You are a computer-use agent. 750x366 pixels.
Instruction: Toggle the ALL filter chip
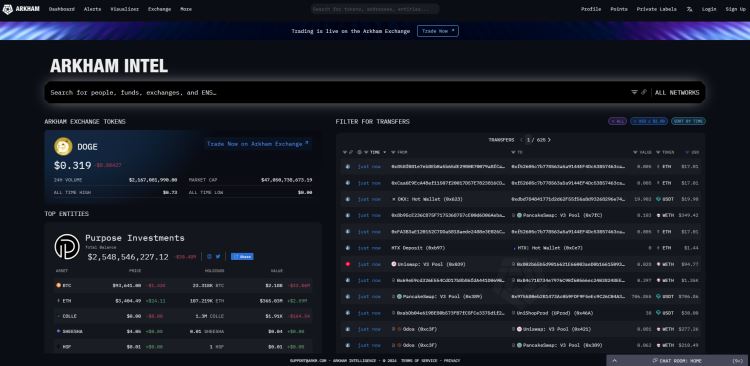tap(617, 122)
